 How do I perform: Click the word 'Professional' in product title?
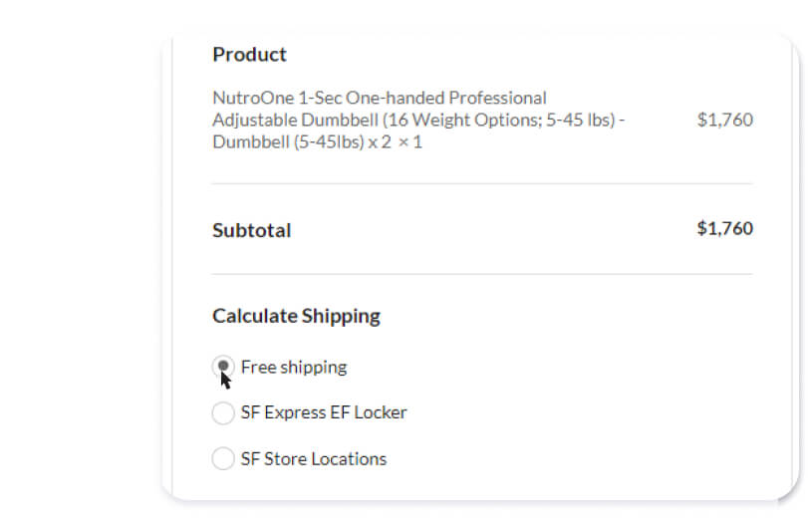point(497,98)
